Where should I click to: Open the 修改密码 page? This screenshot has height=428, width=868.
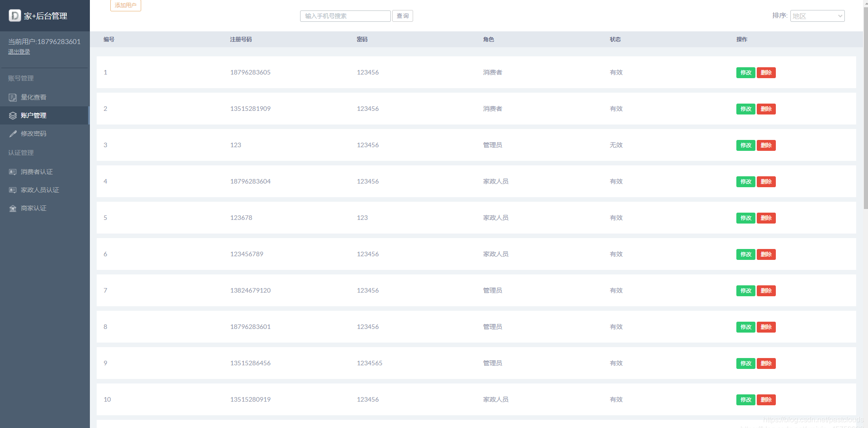click(44, 134)
